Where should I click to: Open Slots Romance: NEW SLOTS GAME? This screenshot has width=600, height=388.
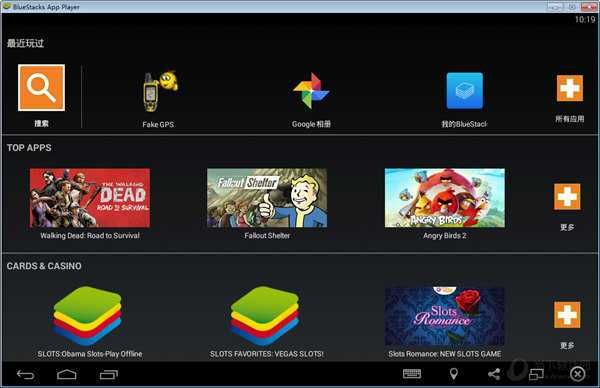click(x=445, y=316)
